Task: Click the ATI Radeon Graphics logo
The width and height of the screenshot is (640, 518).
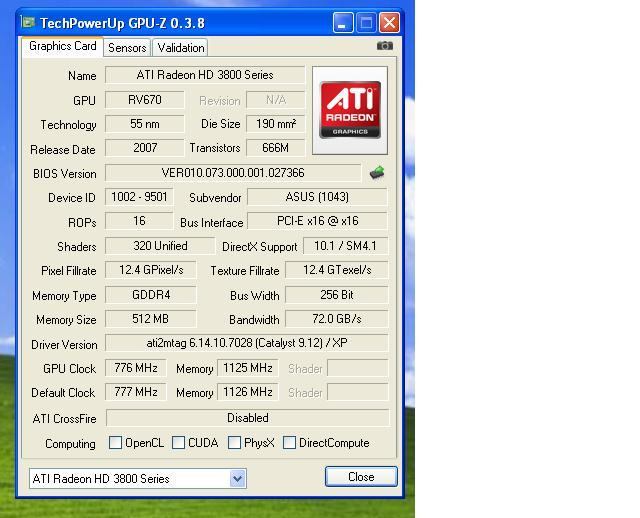Action: click(x=350, y=110)
